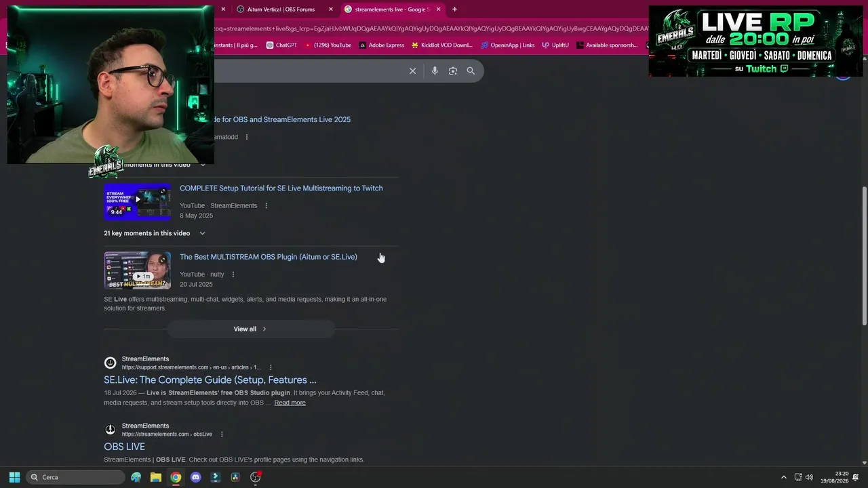Image resolution: width=868 pixels, height=488 pixels.
Task: Click the YouTube · StreamElements source text
Action: click(218, 206)
